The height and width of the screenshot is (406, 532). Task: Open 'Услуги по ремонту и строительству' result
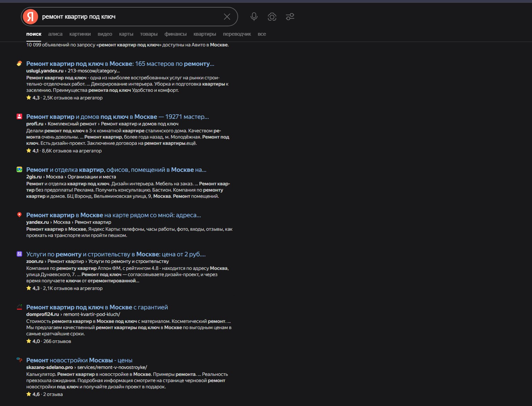116,254
